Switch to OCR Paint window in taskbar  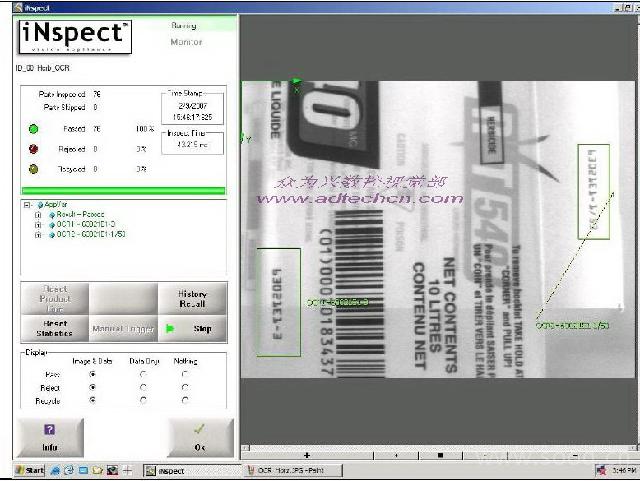point(290,470)
